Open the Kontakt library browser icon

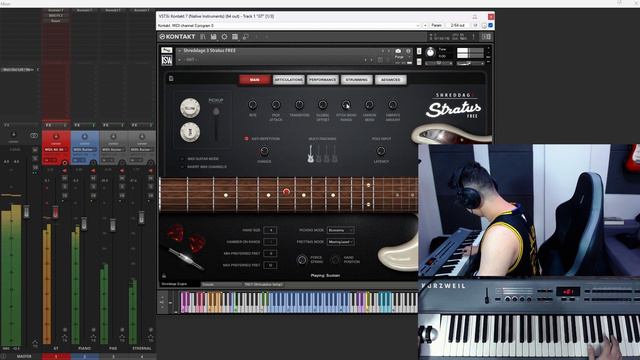pos(203,37)
